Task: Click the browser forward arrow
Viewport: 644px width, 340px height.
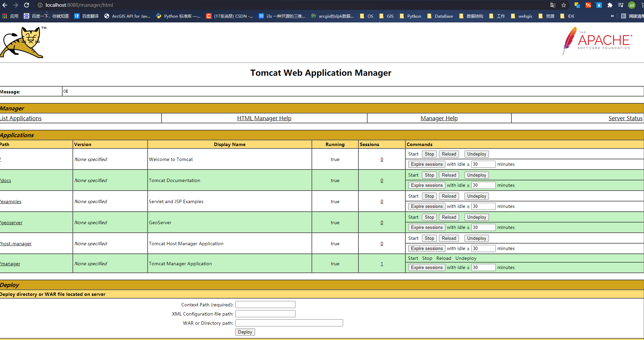Action: point(16,5)
